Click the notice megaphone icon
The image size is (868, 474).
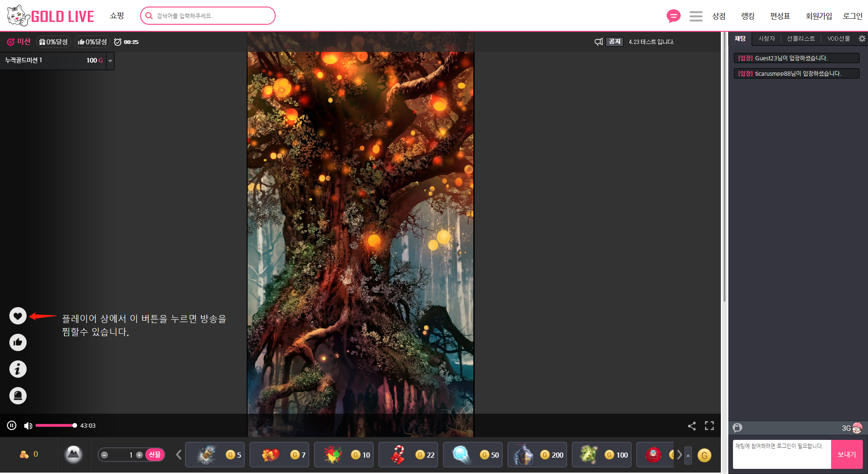point(598,42)
